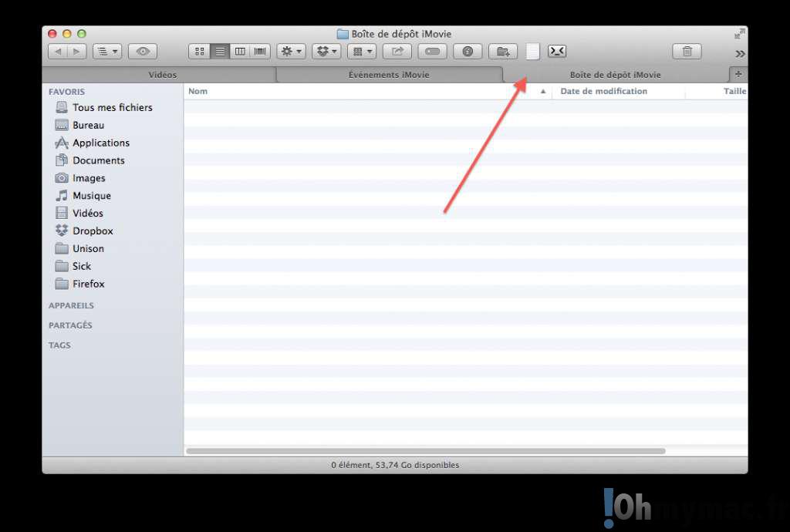Create a new folder using toolbar icon
The image size is (790, 532).
(503, 52)
